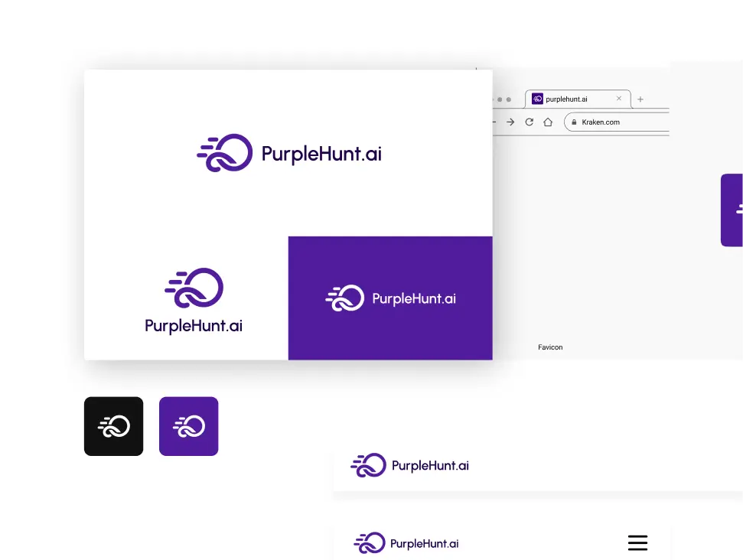Click the Kraken.com address bar
The height and width of the screenshot is (560, 743).
620,122
